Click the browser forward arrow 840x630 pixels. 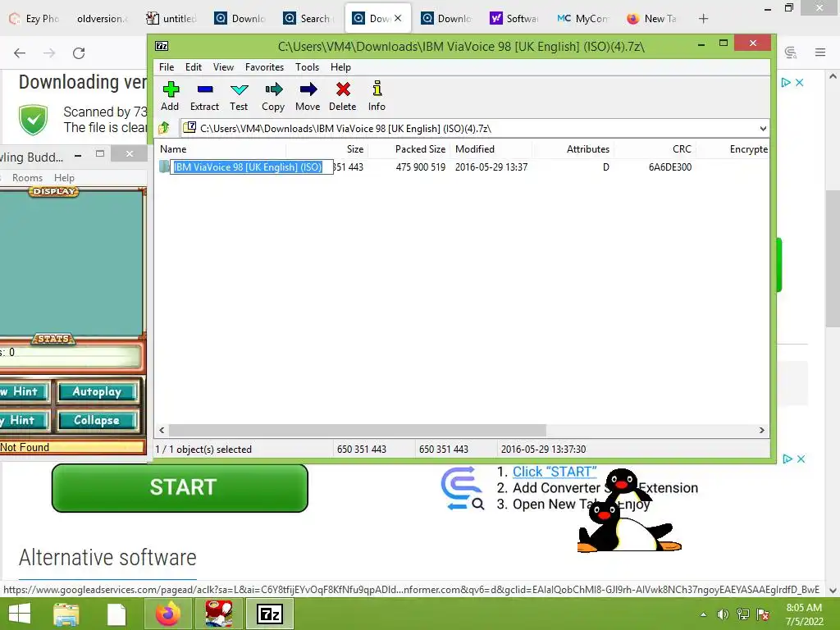tap(49, 53)
